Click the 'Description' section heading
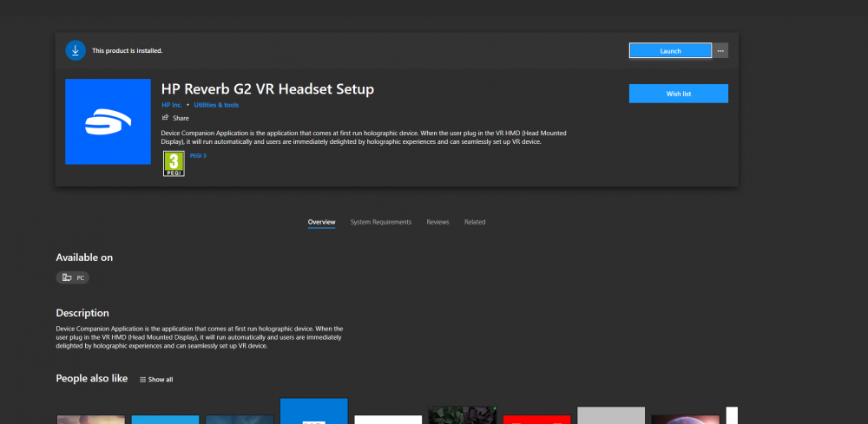The width and height of the screenshot is (868, 424). click(82, 313)
